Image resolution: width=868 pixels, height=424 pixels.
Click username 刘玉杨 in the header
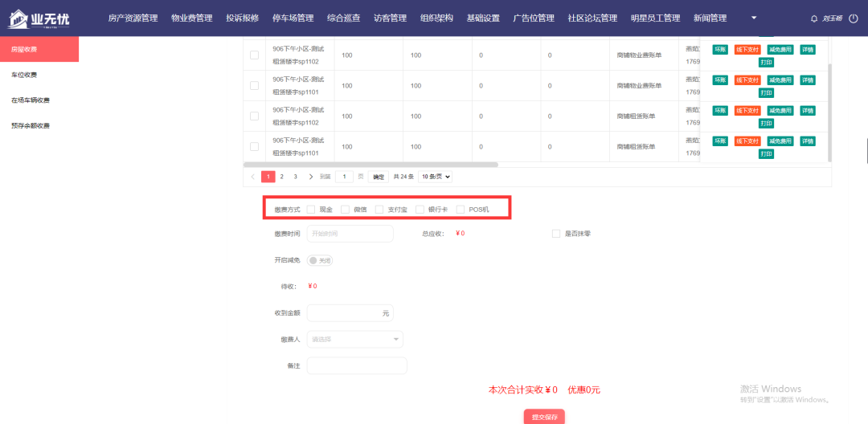pos(832,18)
